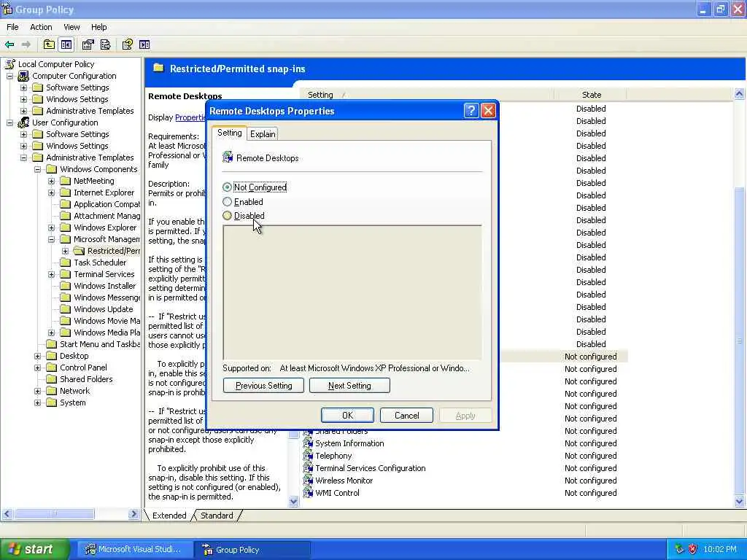Image resolution: width=747 pixels, height=560 pixels.
Task: Click the Telephony snap-in icon
Action: point(309,456)
